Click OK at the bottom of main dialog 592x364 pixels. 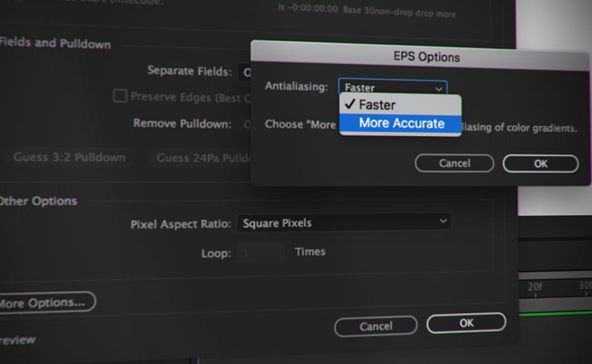466,323
